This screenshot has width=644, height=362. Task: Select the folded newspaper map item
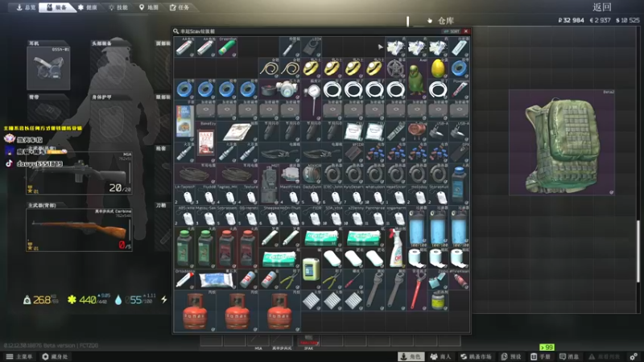pyautogui.click(x=237, y=132)
